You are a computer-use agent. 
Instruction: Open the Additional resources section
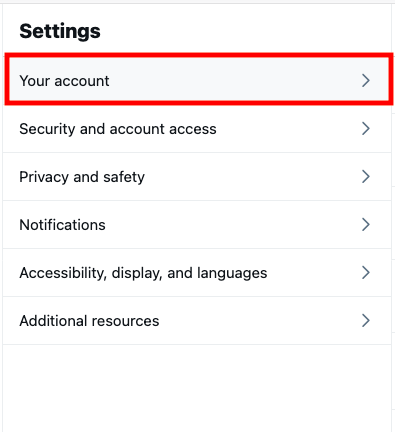tap(197, 321)
